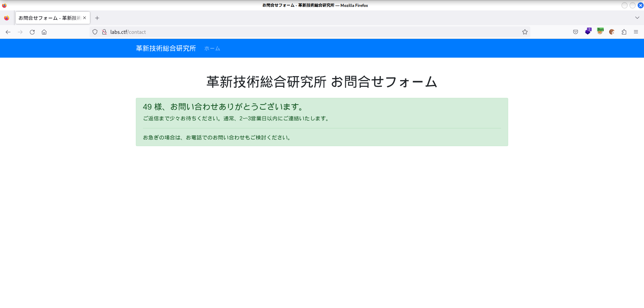Go to the browser home page
The image size is (644, 308).
pyautogui.click(x=44, y=32)
